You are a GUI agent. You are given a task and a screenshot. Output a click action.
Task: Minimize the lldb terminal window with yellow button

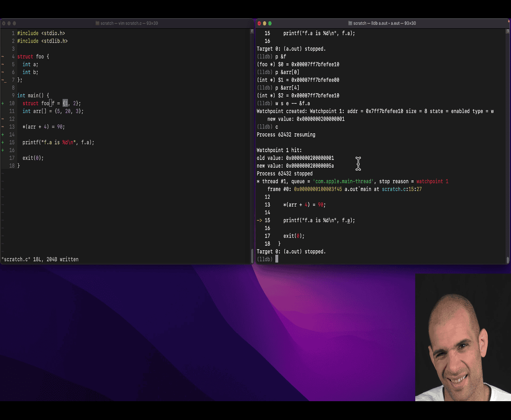(264, 23)
